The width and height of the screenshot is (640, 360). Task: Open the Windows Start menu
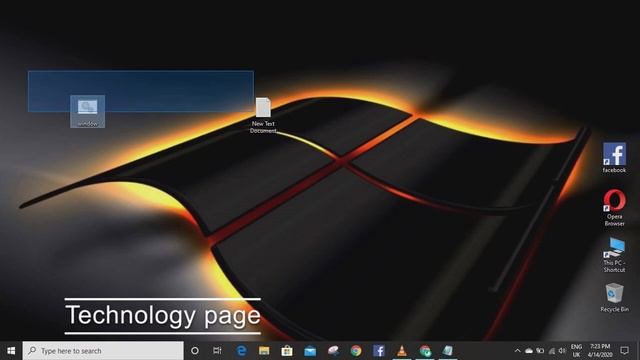pyautogui.click(x=11, y=351)
